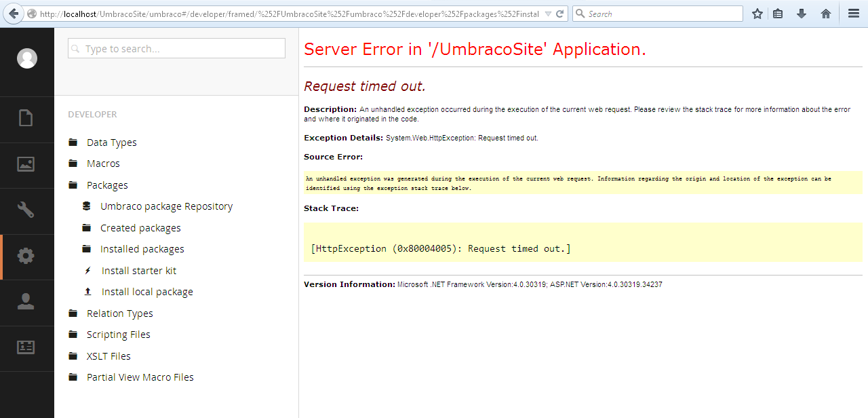868x418 pixels.
Task: Click the magnifier icon in browser search box
Action: 580,14
